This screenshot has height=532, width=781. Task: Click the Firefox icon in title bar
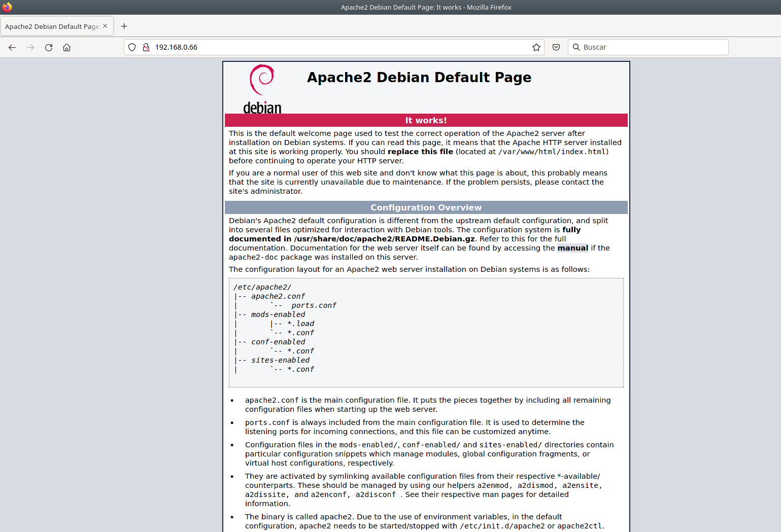tap(7, 7)
